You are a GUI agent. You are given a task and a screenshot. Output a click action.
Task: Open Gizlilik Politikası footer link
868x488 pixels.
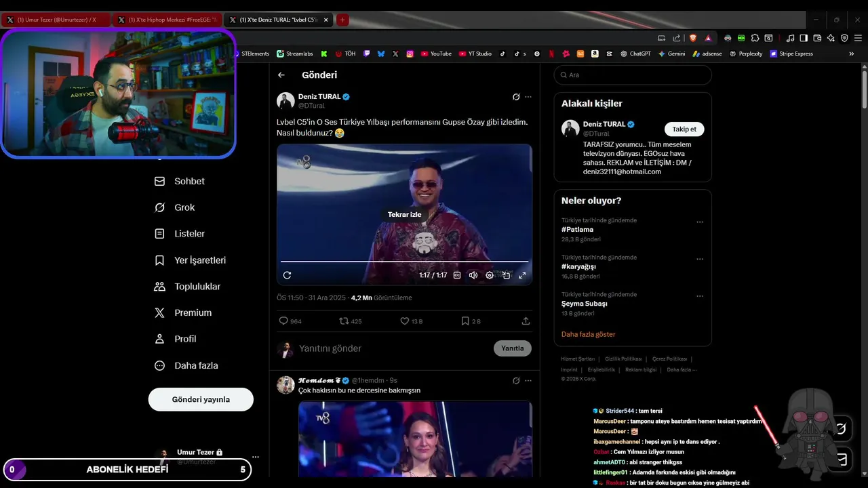[x=623, y=359]
